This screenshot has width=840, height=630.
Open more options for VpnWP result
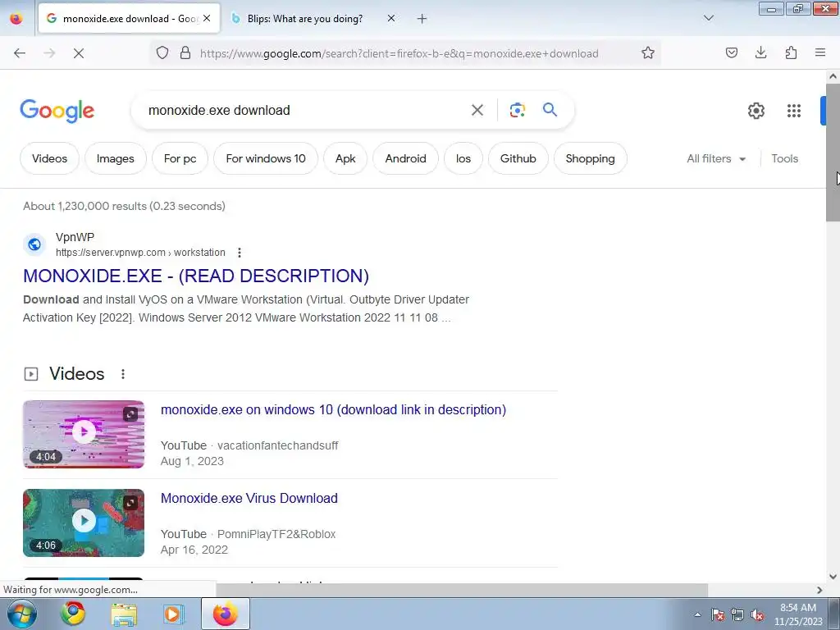(x=240, y=253)
